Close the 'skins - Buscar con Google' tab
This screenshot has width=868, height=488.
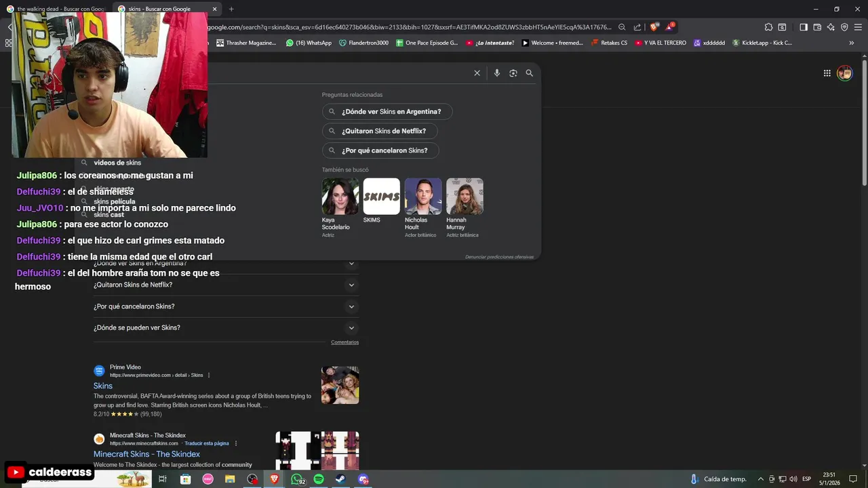214,9
